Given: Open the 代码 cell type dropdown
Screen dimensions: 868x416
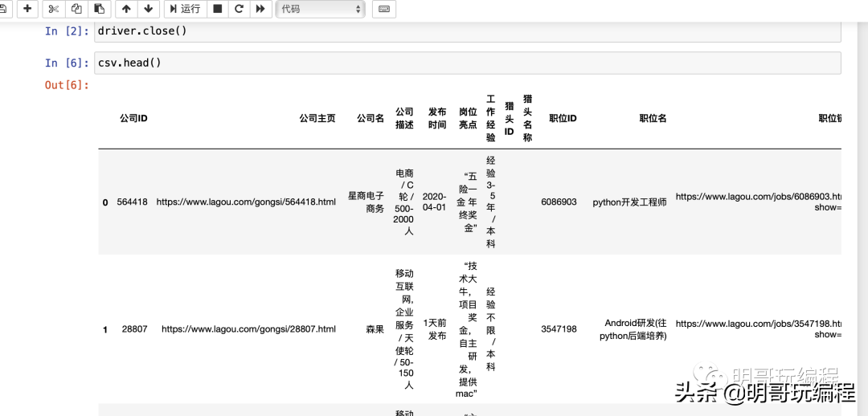Looking at the screenshot, I should point(321,9).
